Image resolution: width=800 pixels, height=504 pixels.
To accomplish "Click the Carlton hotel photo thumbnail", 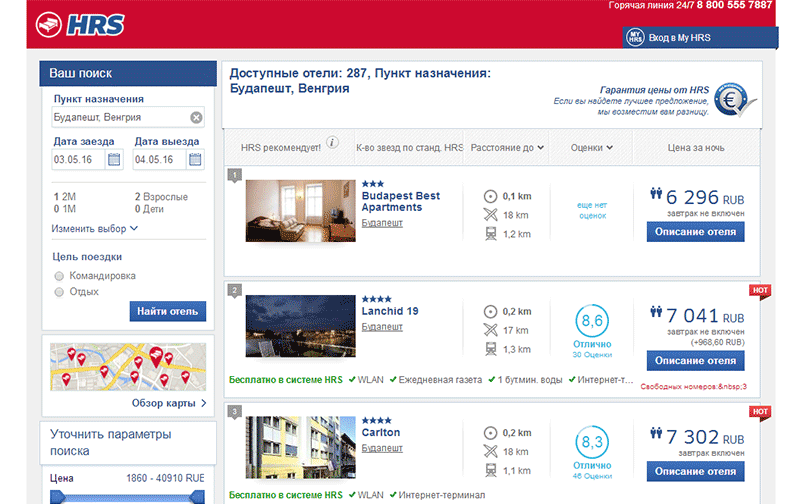I will 301,447.
